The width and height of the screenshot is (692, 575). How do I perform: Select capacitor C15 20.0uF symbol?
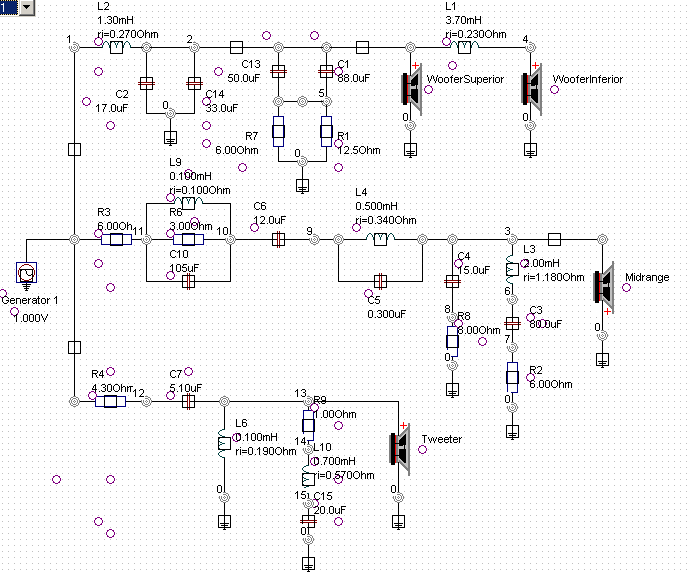[308, 521]
